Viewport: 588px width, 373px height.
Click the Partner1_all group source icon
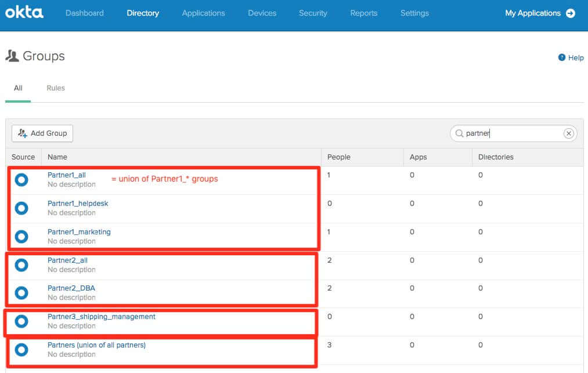pyautogui.click(x=21, y=180)
